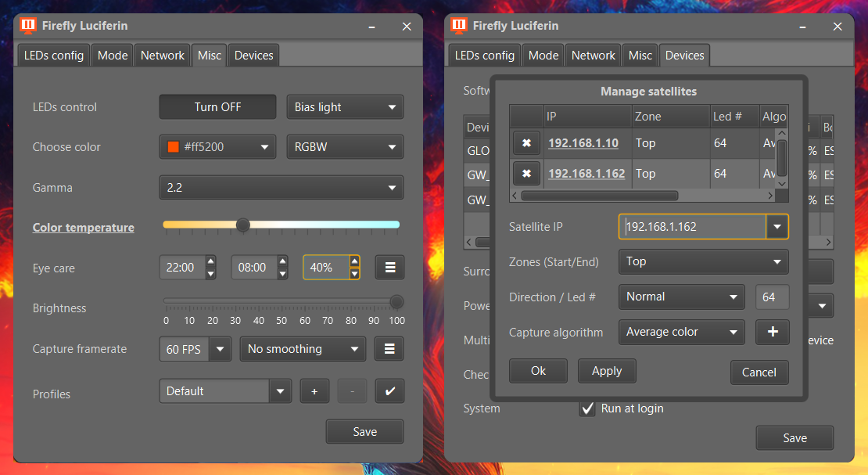Image resolution: width=868 pixels, height=475 pixels.
Task: Add satellite using plus button
Action: [x=773, y=332]
